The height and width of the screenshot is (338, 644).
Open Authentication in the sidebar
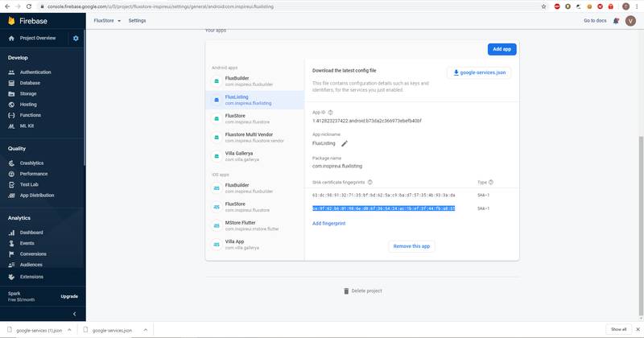[35, 72]
